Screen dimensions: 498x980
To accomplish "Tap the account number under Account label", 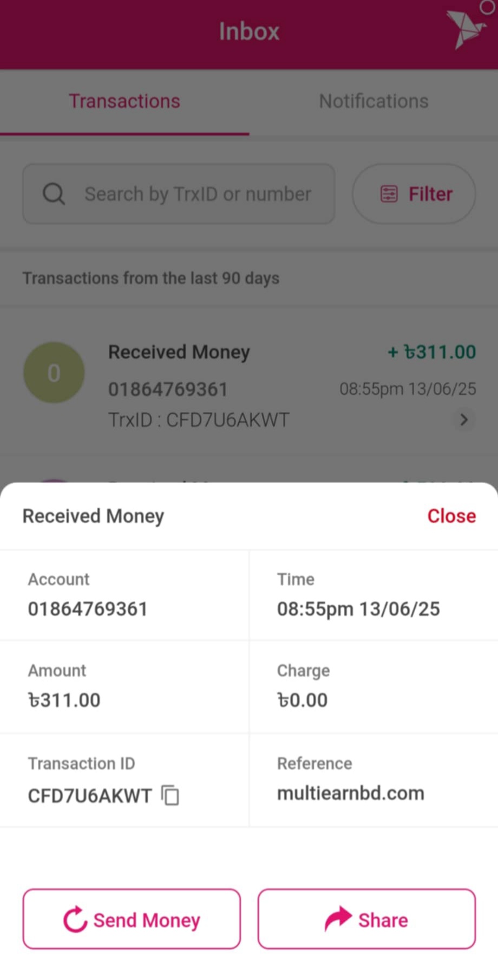I will click(x=88, y=609).
